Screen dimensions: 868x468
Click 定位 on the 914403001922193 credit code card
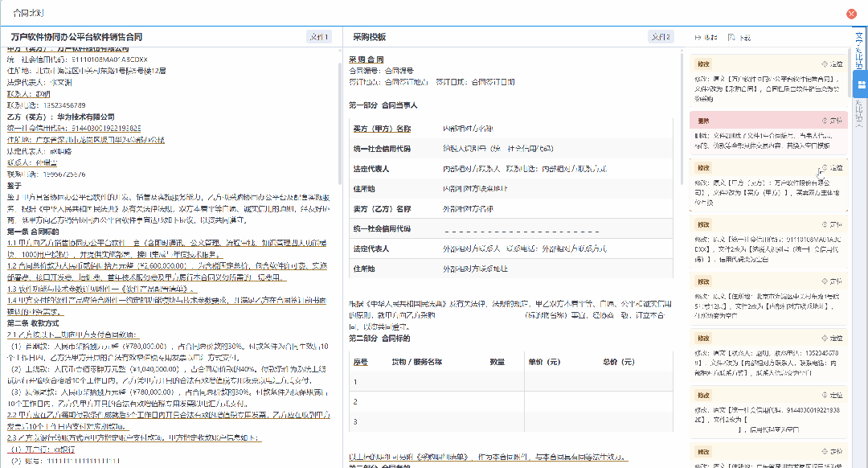(832, 395)
